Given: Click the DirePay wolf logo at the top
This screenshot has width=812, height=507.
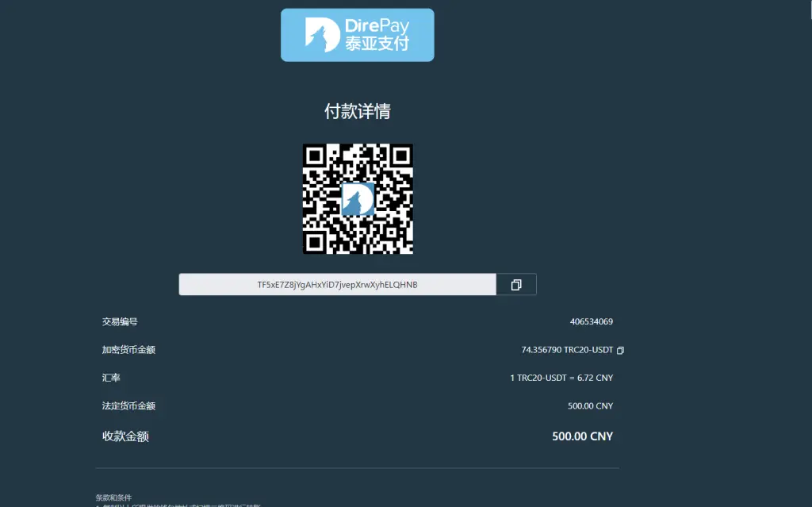Looking at the screenshot, I should 321,34.
